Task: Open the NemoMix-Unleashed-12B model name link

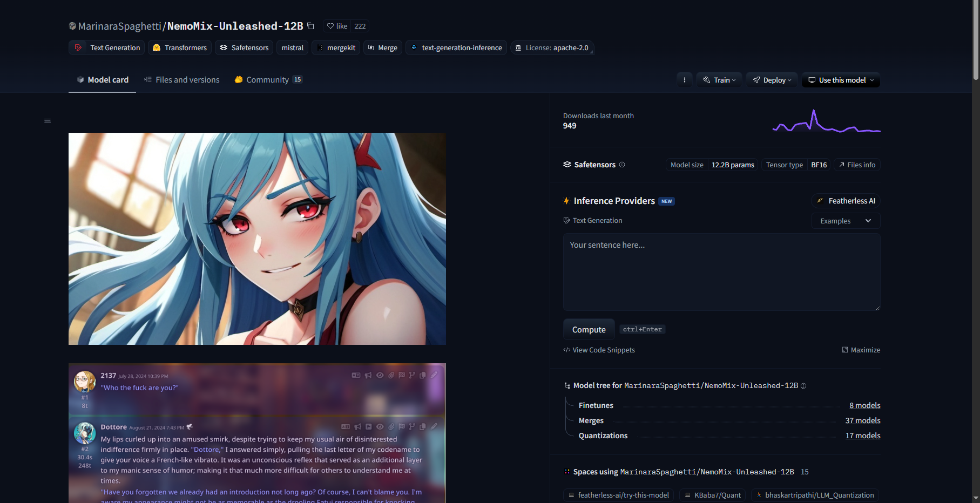Action: pyautogui.click(x=235, y=26)
